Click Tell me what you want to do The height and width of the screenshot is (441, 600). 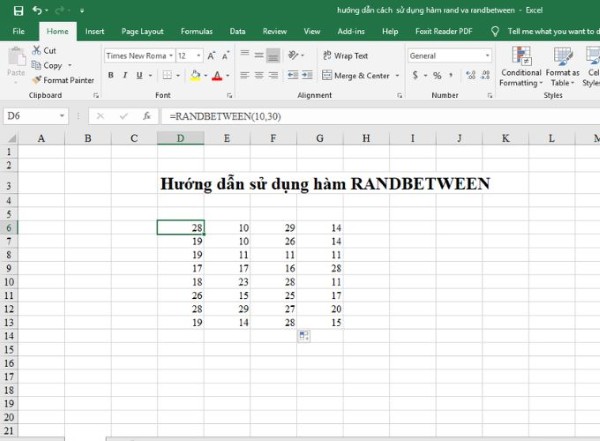[553, 31]
